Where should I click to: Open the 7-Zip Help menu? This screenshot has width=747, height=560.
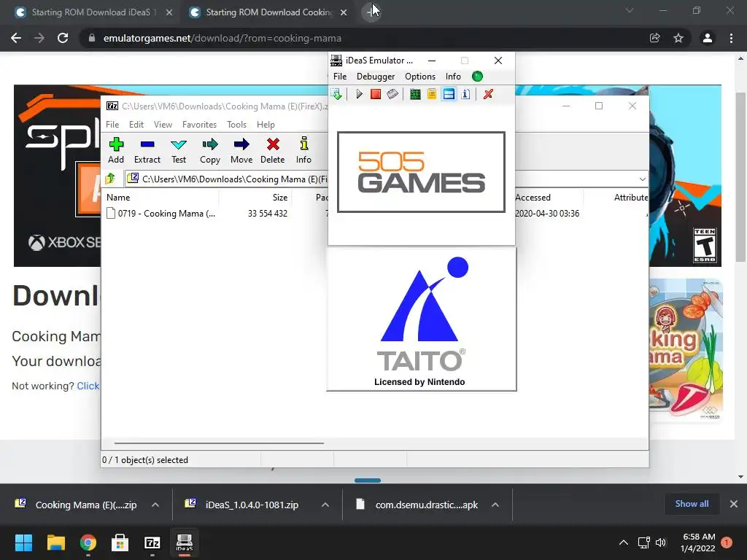pos(266,124)
